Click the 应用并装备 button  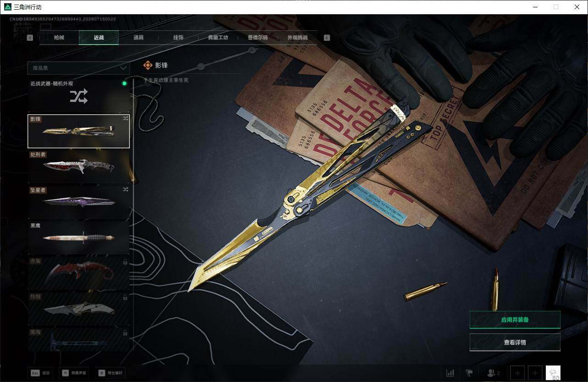point(515,320)
